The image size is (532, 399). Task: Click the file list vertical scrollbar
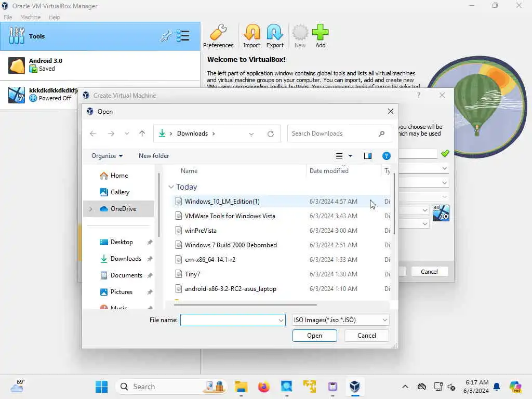(x=394, y=204)
